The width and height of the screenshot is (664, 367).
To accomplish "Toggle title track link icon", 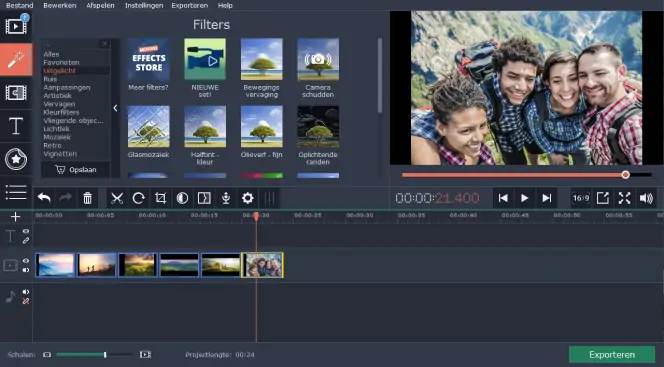I will point(26,240).
